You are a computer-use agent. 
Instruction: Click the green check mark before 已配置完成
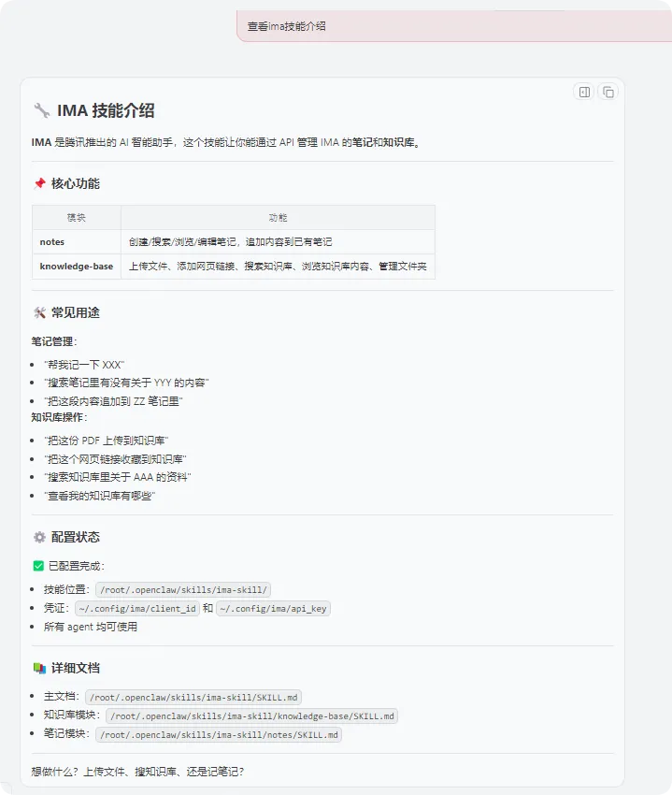tap(38, 566)
